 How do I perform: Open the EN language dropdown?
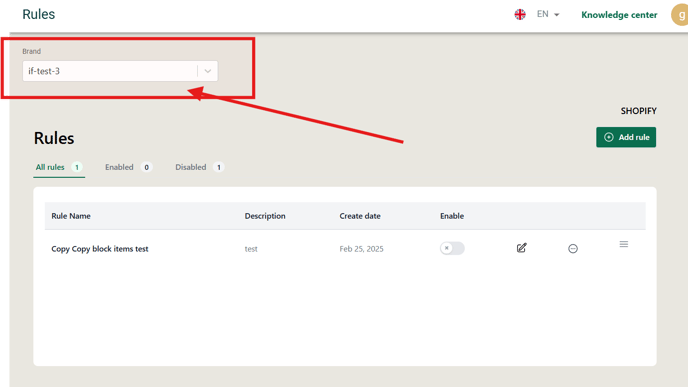(548, 14)
